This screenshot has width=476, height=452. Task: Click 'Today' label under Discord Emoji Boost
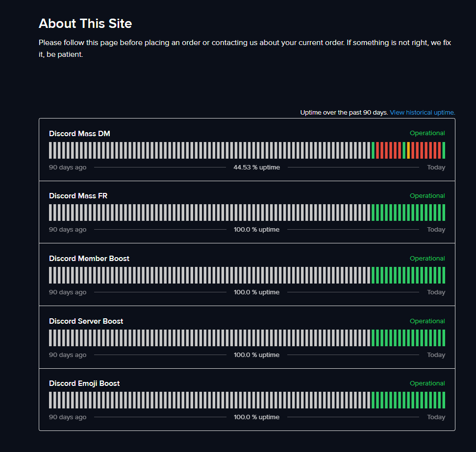coord(436,417)
